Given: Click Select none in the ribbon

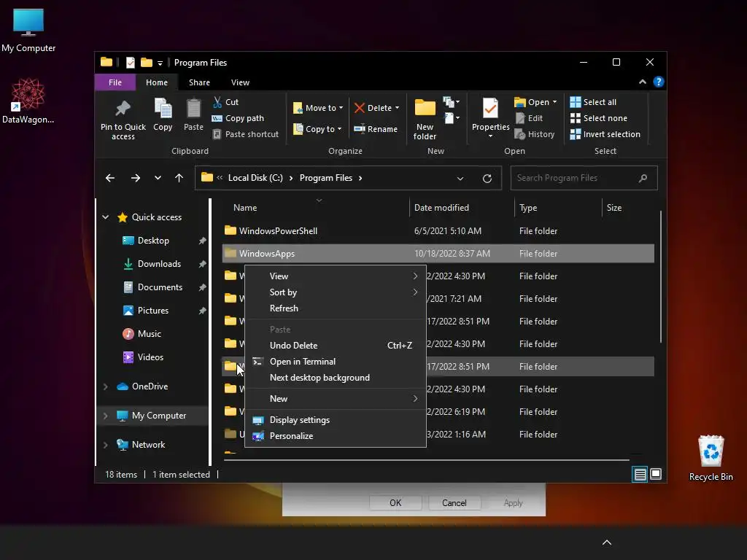Looking at the screenshot, I should [x=599, y=118].
